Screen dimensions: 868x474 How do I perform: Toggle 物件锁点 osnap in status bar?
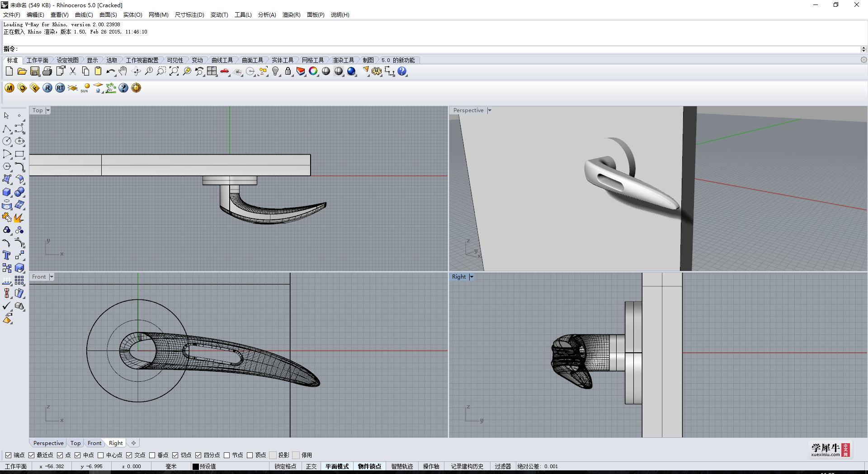pyautogui.click(x=369, y=466)
